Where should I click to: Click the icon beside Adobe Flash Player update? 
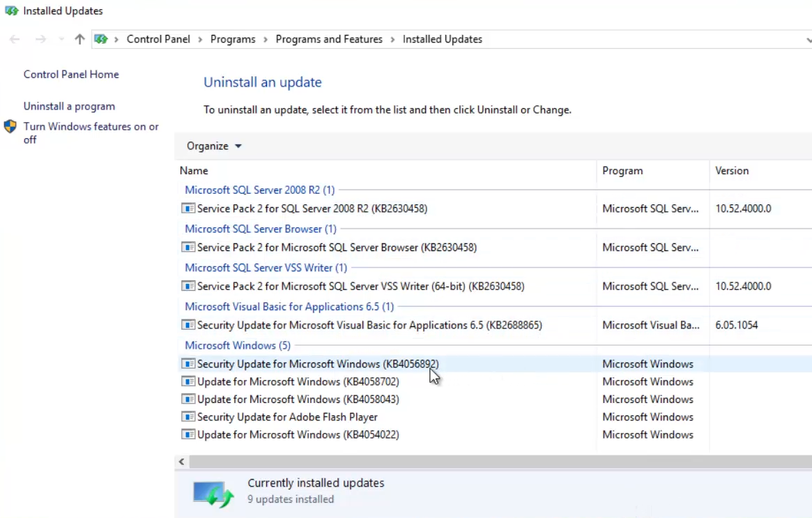(188, 416)
